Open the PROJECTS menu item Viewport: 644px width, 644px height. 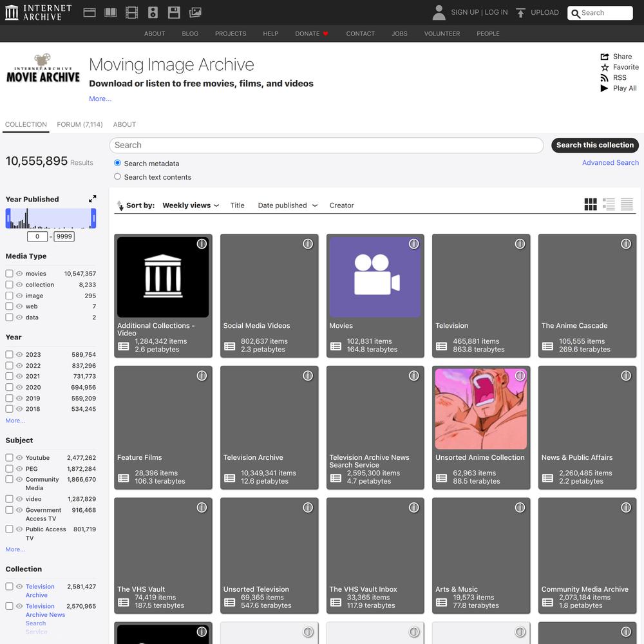point(231,33)
